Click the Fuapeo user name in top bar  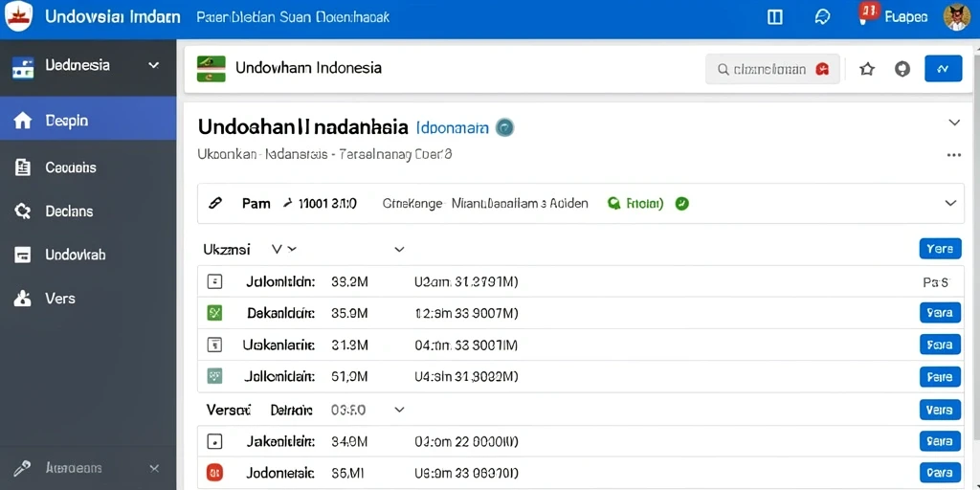point(906,17)
